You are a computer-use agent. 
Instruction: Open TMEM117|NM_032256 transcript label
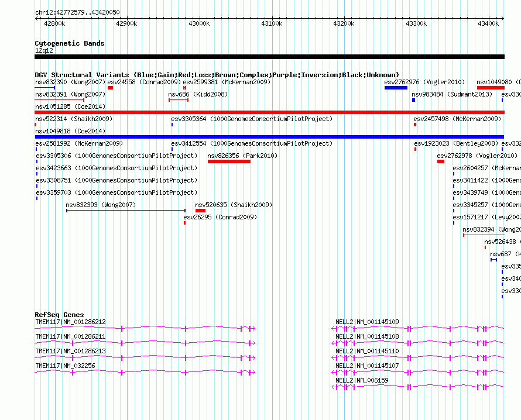click(65, 366)
